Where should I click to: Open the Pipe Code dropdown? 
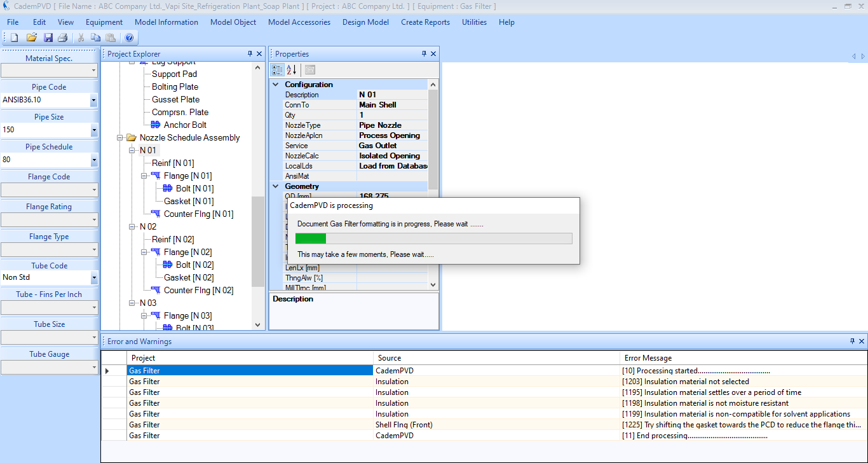pyautogui.click(x=93, y=100)
